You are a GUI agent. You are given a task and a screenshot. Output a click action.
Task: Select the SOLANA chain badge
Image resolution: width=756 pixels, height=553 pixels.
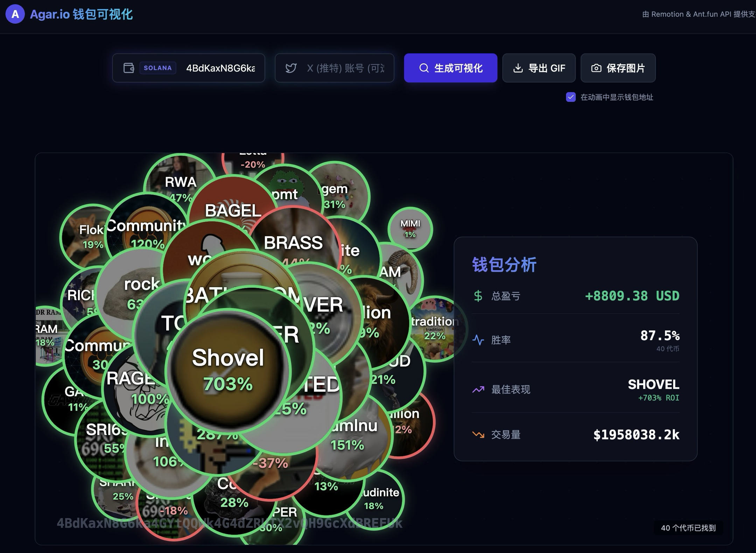click(157, 68)
